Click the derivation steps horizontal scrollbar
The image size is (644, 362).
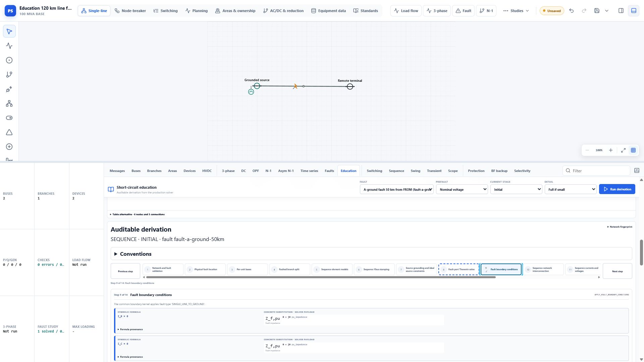click(321, 277)
